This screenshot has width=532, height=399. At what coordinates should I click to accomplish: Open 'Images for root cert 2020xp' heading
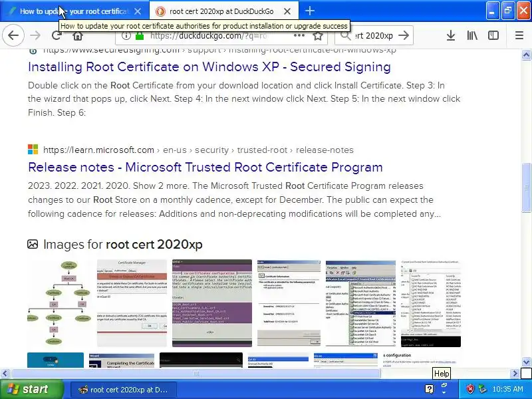click(122, 244)
